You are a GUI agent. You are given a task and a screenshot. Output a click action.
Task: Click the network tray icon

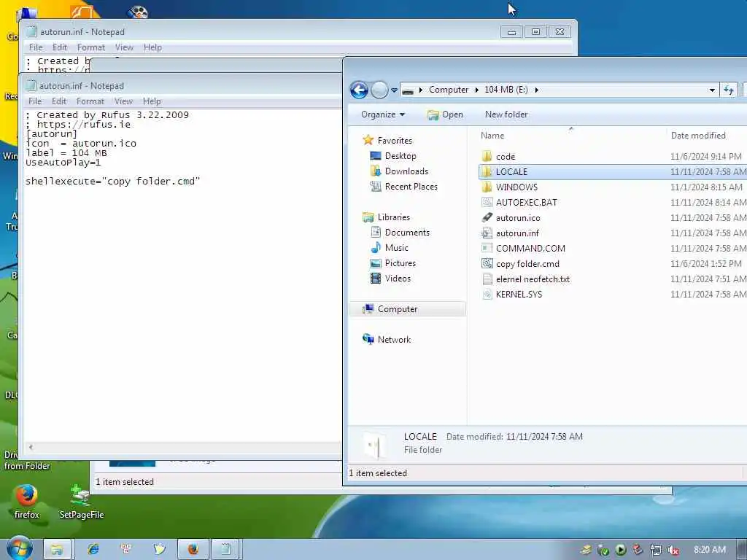coord(656,550)
